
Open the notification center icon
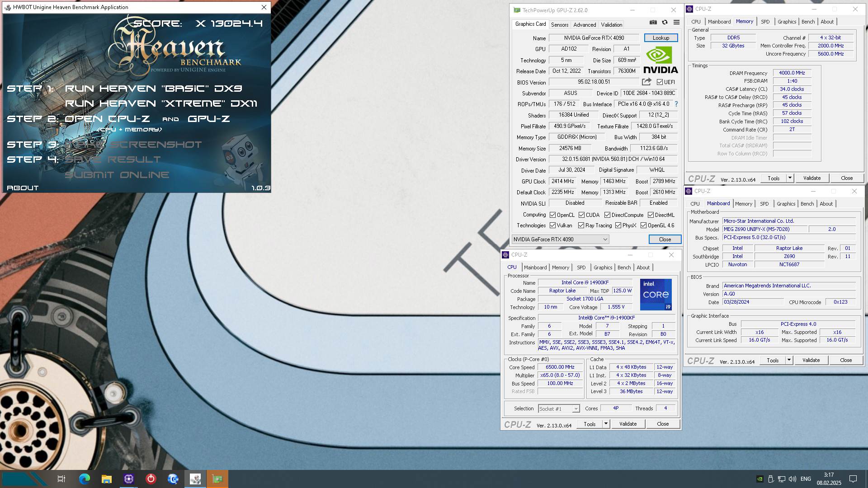click(853, 479)
